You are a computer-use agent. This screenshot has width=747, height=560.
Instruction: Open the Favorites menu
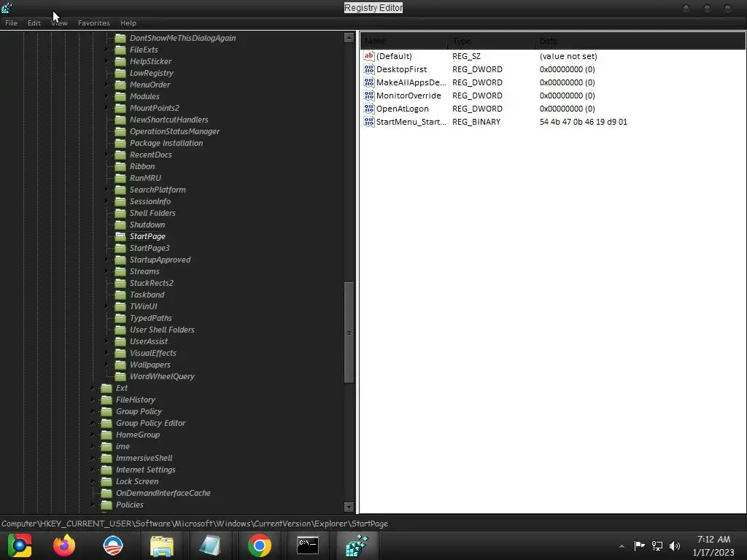pos(94,23)
